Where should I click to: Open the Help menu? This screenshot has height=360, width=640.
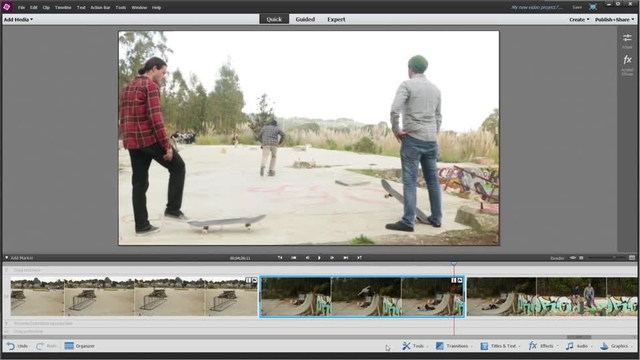156,7
